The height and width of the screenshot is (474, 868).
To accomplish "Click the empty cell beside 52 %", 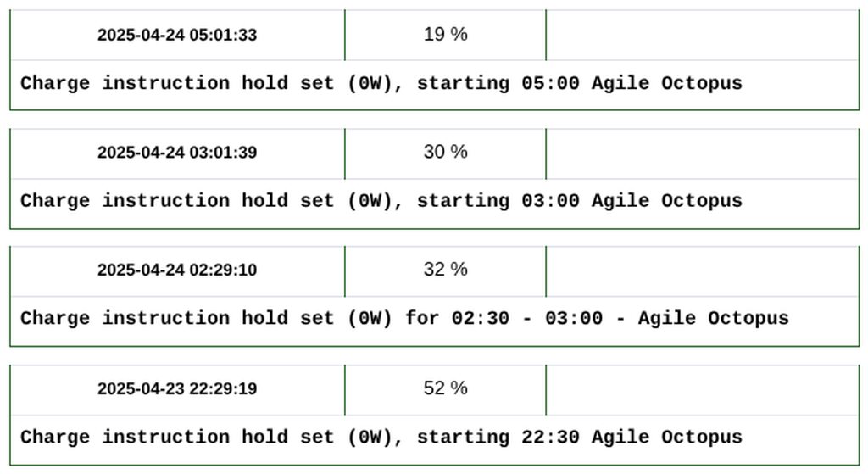I will [702, 389].
